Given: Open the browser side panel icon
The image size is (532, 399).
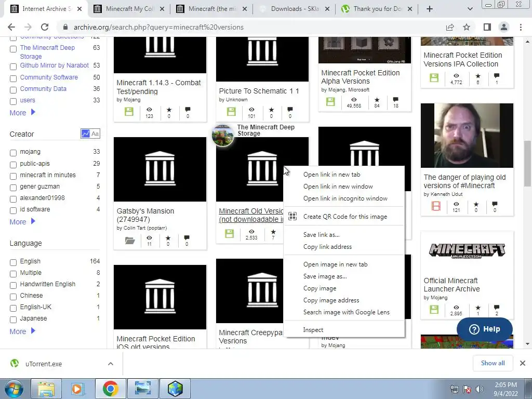Looking at the screenshot, I should pos(487,27).
